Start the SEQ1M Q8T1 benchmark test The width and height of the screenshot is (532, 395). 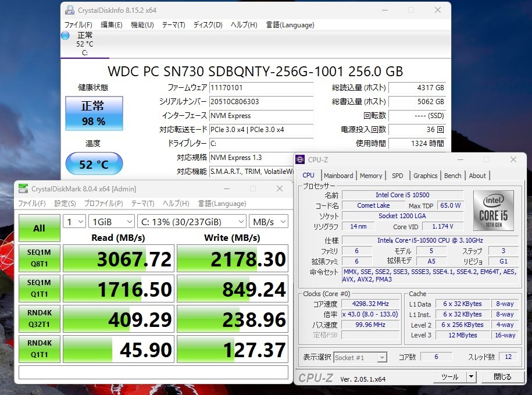tap(39, 258)
